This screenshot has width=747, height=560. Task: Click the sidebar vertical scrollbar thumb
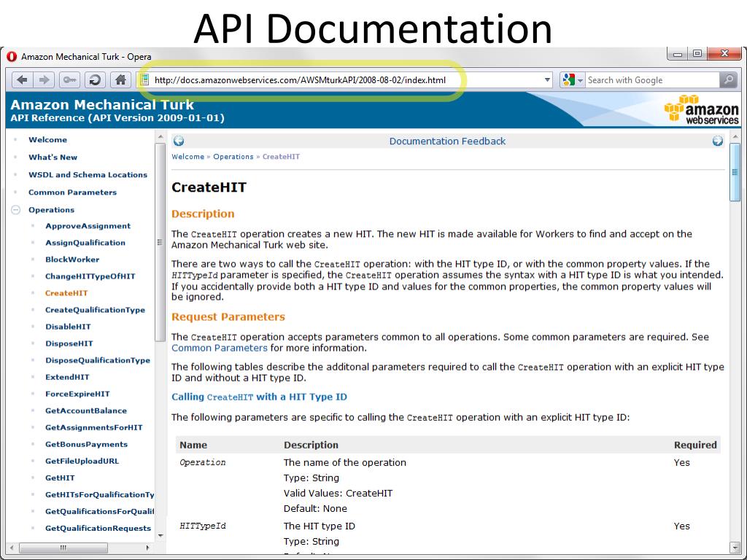[160, 241]
